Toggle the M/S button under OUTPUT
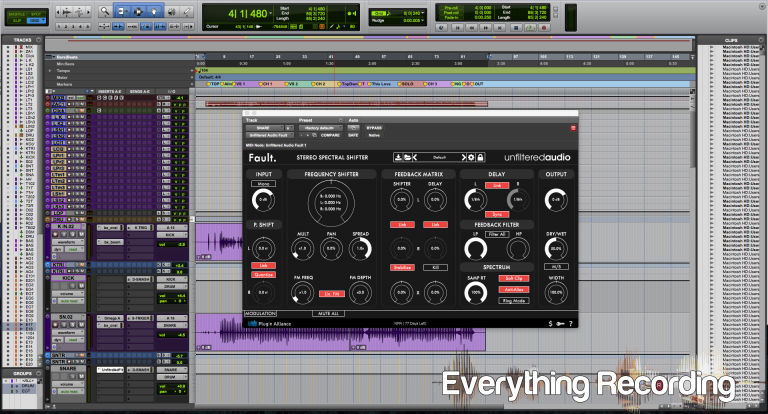The width and height of the screenshot is (768, 414). coord(556,267)
